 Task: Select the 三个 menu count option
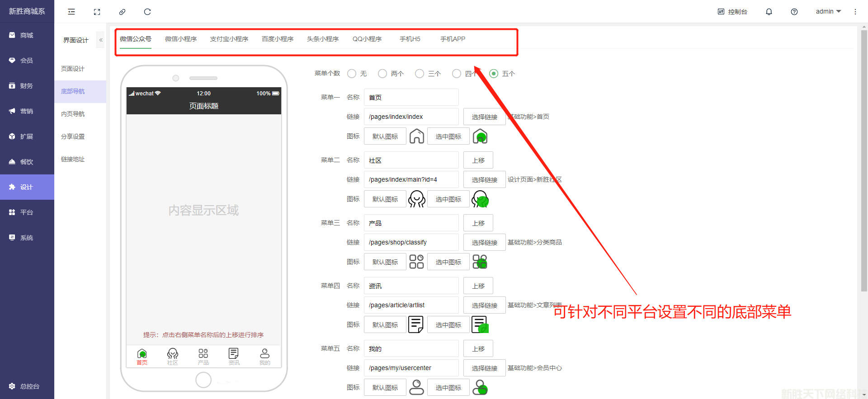420,74
